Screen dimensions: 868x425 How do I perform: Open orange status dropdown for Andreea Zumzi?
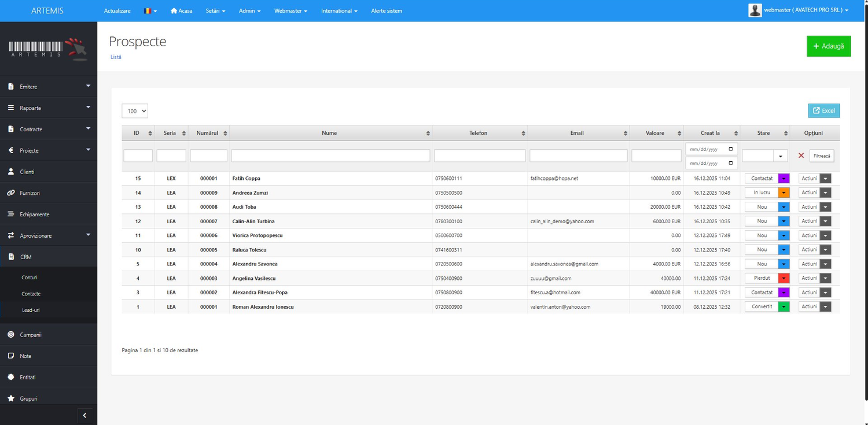(784, 193)
